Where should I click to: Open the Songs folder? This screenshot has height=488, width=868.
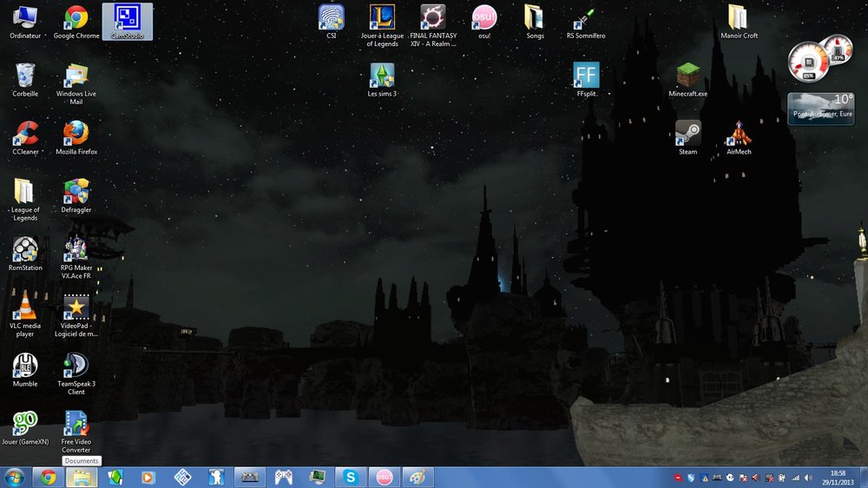535,23
